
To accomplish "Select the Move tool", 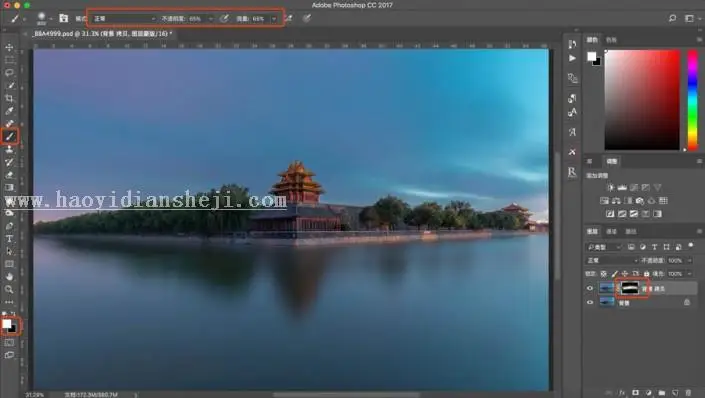I will point(9,47).
